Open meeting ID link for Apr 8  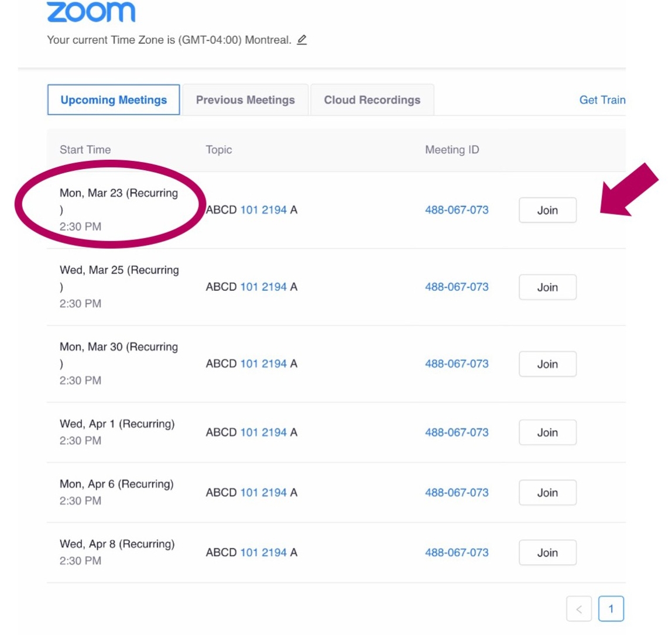click(457, 552)
